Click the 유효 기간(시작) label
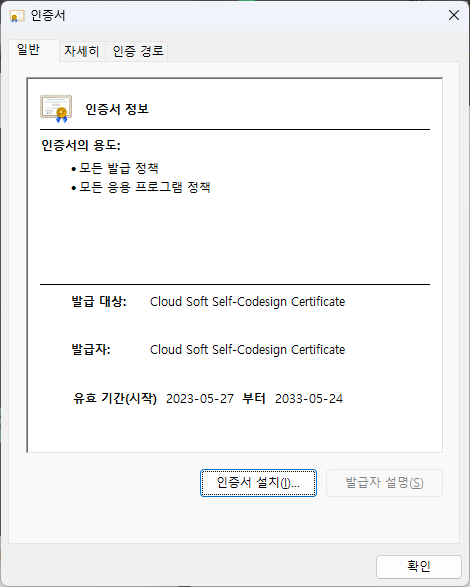Screen dimensions: 470x587 click(x=115, y=398)
